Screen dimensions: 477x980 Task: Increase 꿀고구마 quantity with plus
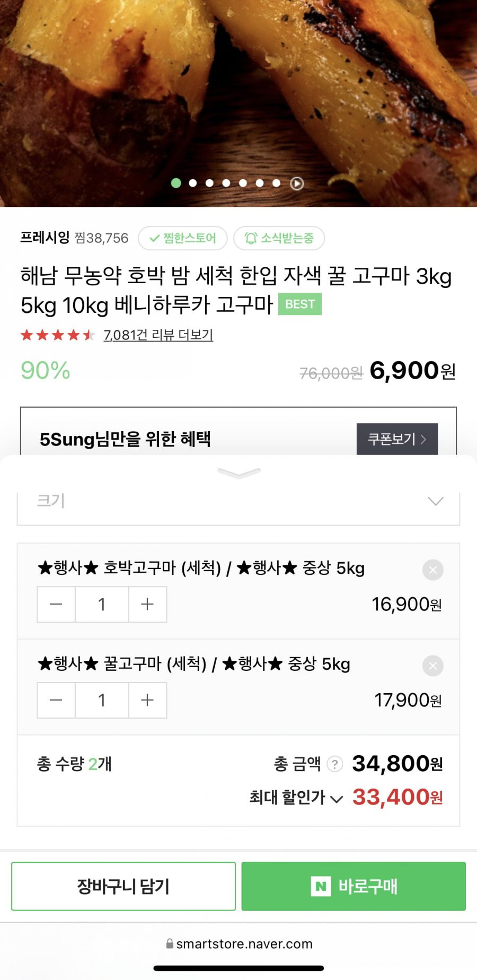pyautogui.click(x=147, y=701)
